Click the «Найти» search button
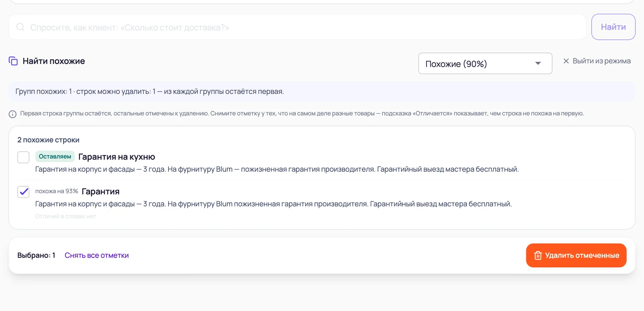The height and width of the screenshot is (311, 644). point(613,27)
